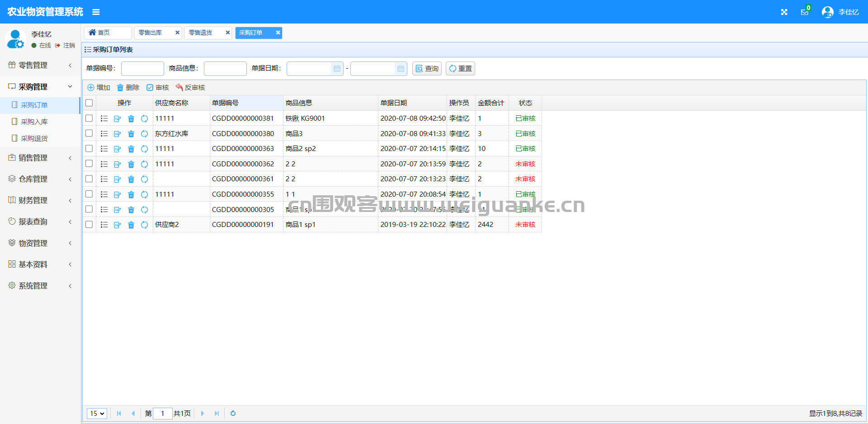The image size is (868, 424).
Task: Go to the next page arrow
Action: 203,413
